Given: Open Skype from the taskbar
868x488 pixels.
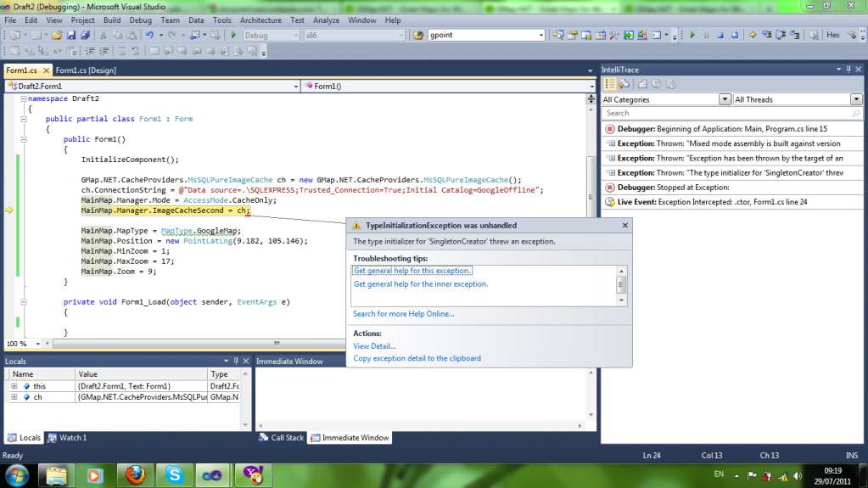Looking at the screenshot, I should click(175, 475).
